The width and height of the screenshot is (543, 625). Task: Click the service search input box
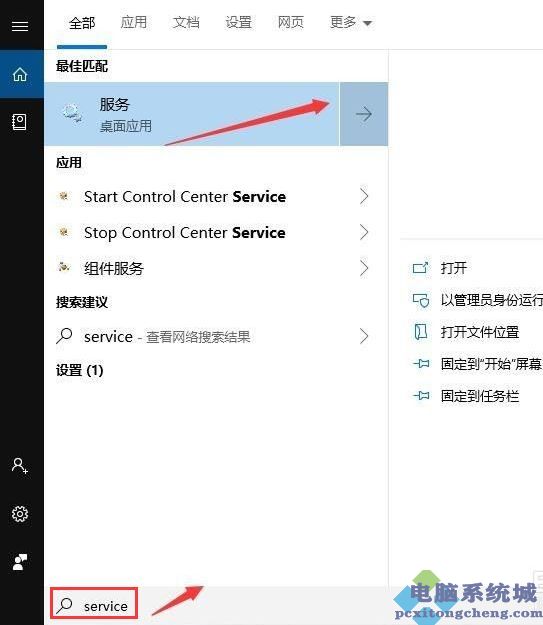pos(94,606)
